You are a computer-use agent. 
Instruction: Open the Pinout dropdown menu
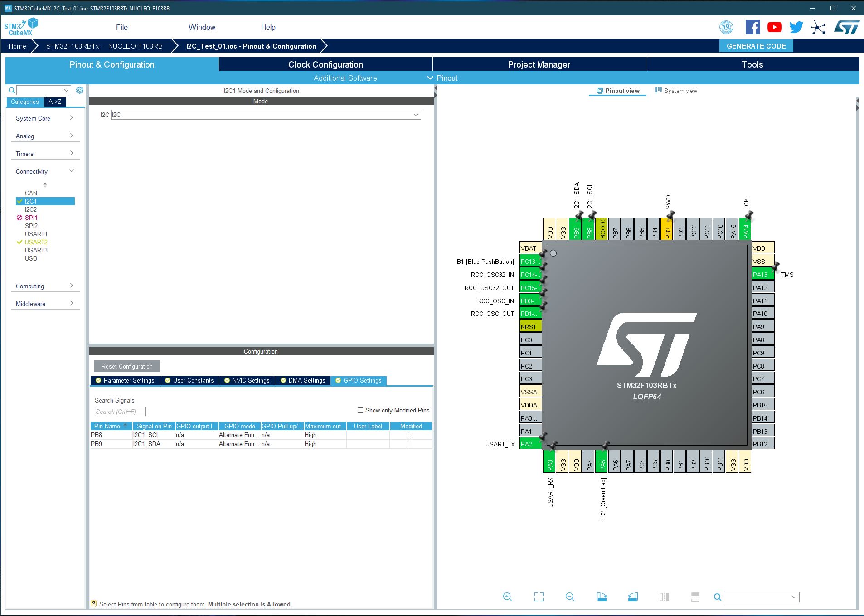click(x=443, y=78)
